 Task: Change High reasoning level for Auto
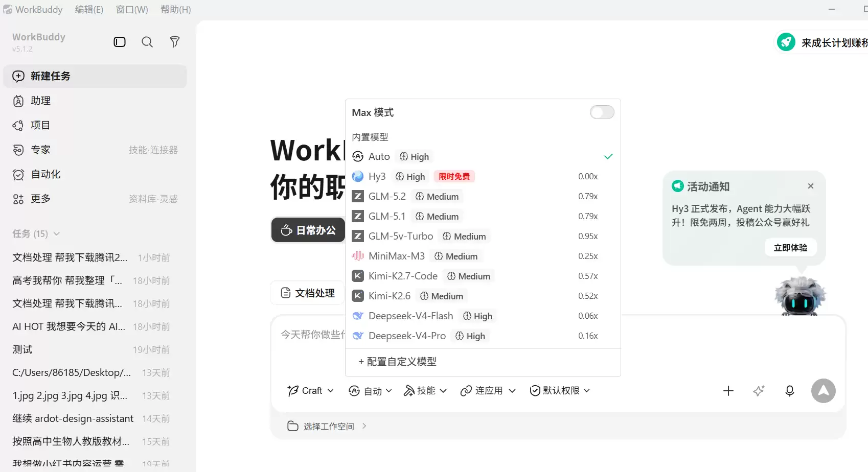[415, 157]
